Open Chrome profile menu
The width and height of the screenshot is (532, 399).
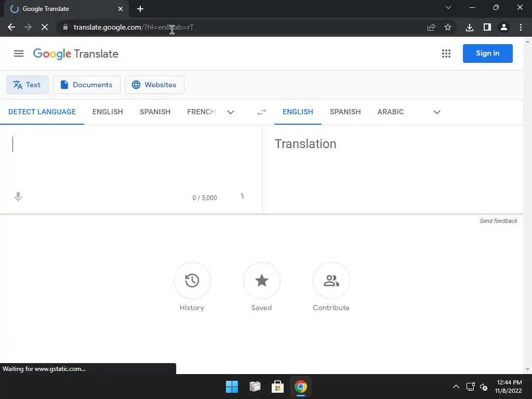click(x=504, y=27)
